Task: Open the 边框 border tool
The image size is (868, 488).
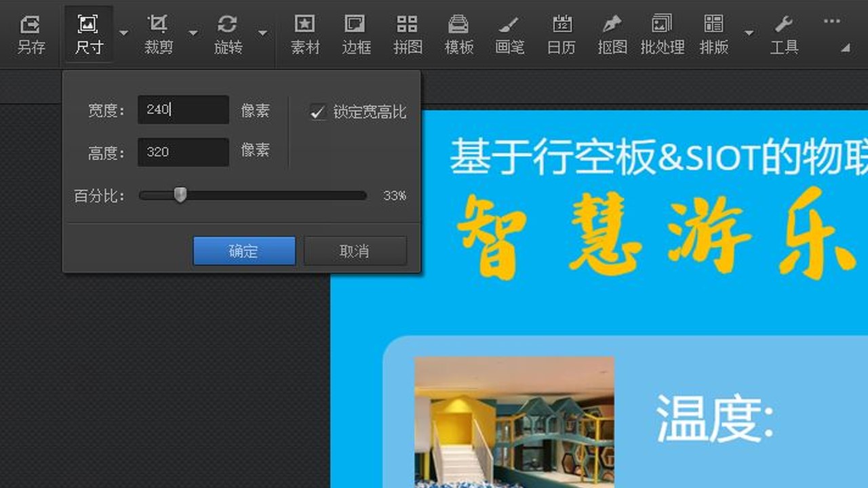Action: click(355, 34)
